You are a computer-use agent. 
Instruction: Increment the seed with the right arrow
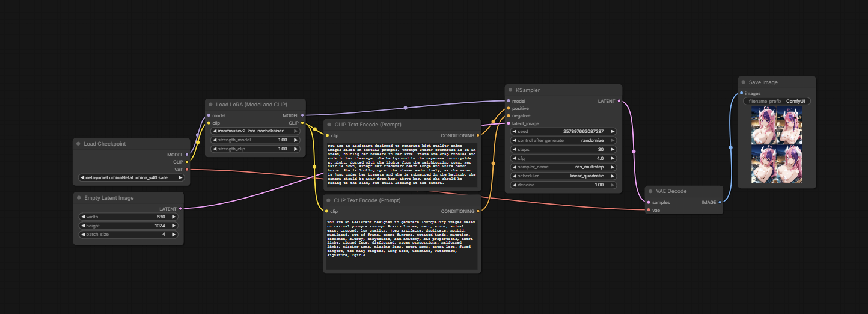point(613,131)
